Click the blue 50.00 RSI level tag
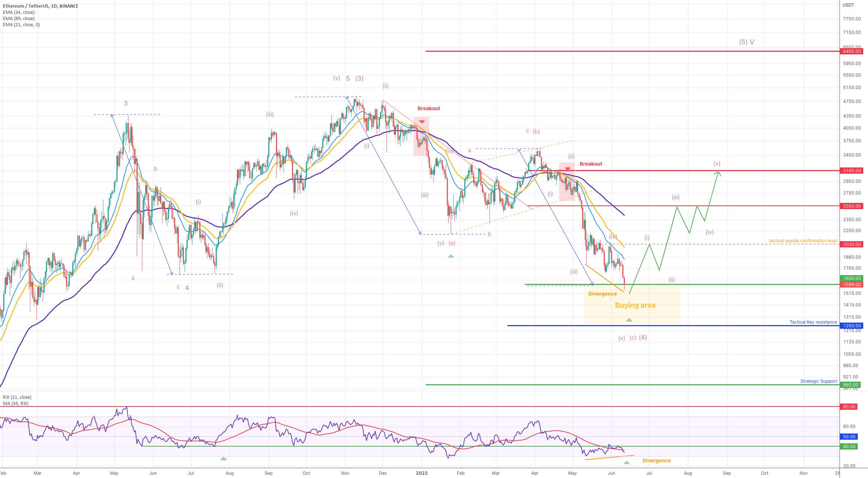The height and width of the screenshot is (478, 868). [x=849, y=436]
